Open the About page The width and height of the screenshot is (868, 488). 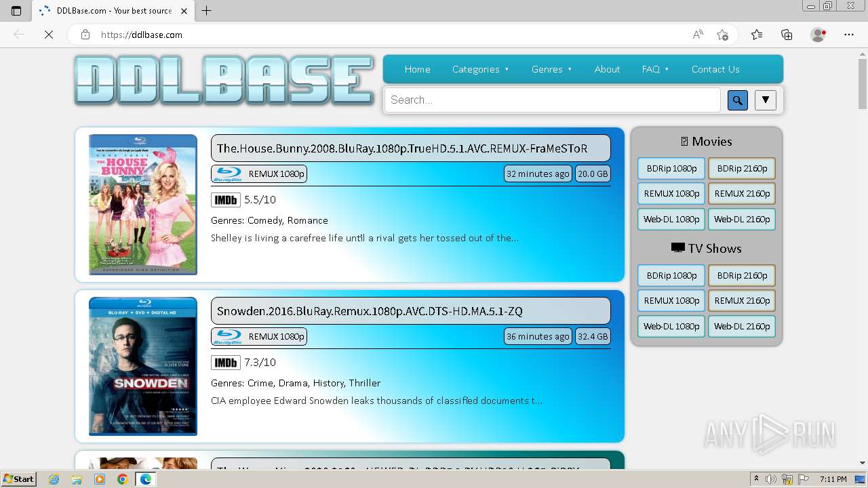tap(607, 69)
